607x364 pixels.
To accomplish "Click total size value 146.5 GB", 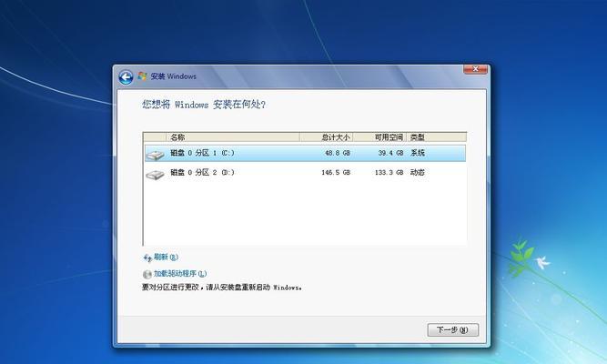I will tap(336, 172).
